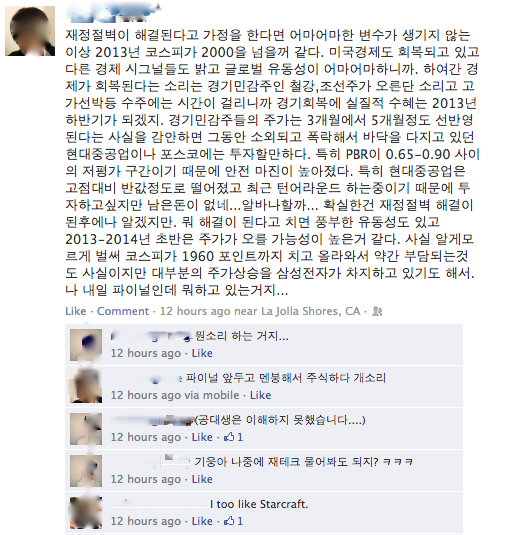Open avatar of the 재테크 commenter
The image size is (506, 535).
86,471
